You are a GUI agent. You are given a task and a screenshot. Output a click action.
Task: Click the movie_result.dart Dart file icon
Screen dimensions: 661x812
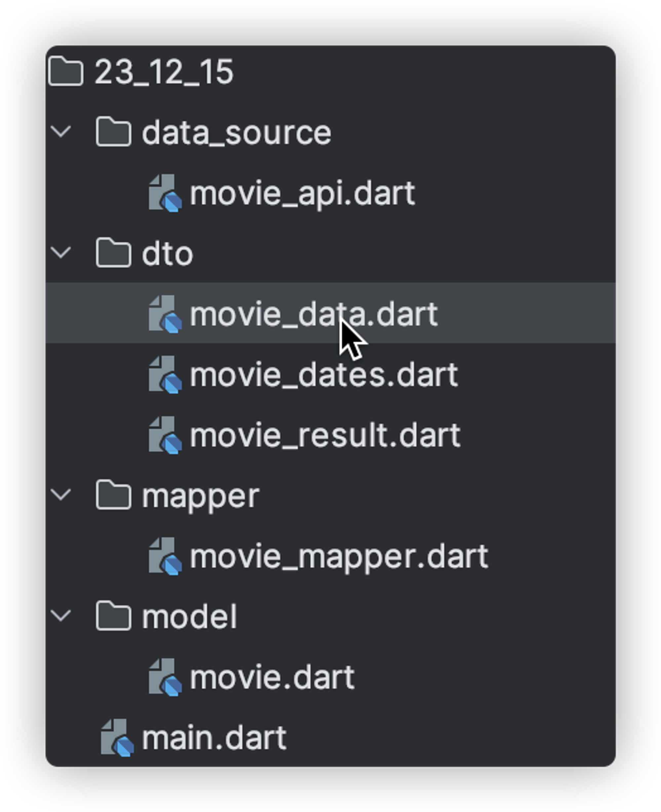pyautogui.click(x=165, y=435)
